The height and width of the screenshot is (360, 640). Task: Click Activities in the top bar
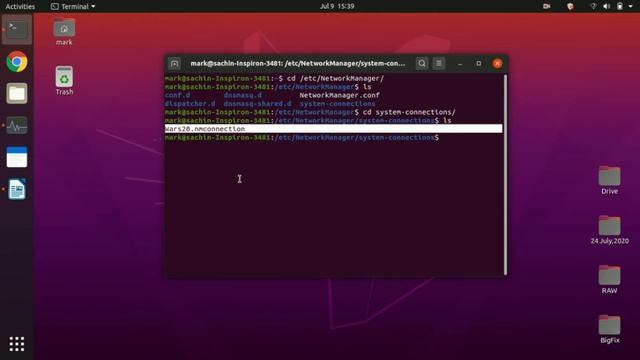click(20, 7)
